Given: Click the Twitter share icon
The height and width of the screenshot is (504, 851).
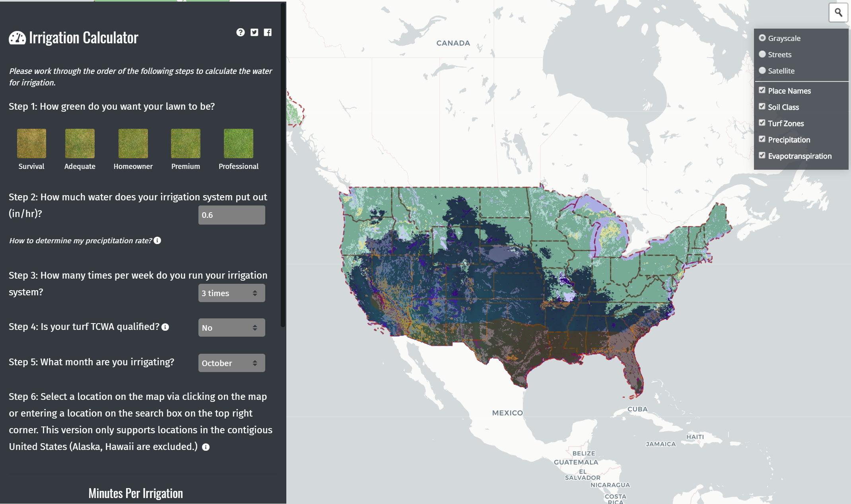Looking at the screenshot, I should (254, 32).
